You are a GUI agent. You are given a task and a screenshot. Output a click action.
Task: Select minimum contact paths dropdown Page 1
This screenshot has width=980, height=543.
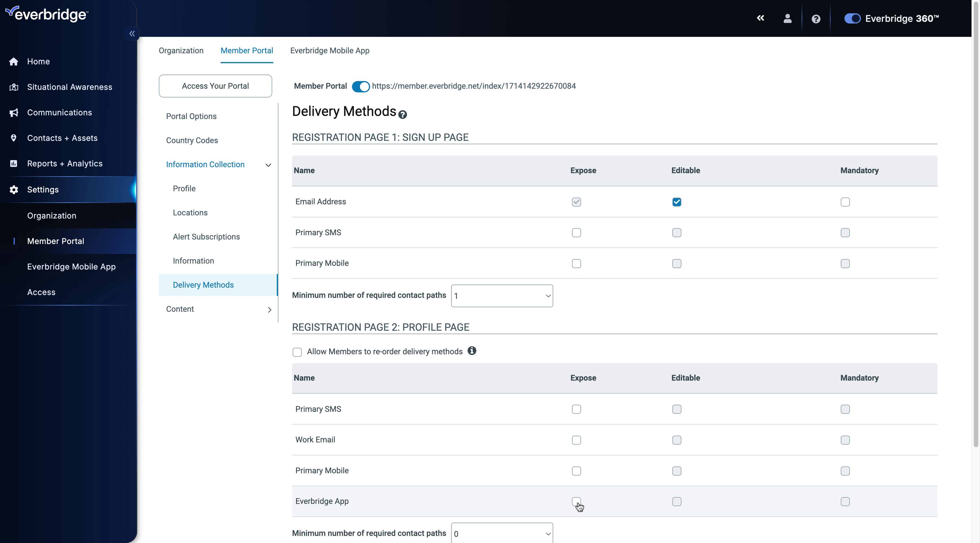point(502,295)
